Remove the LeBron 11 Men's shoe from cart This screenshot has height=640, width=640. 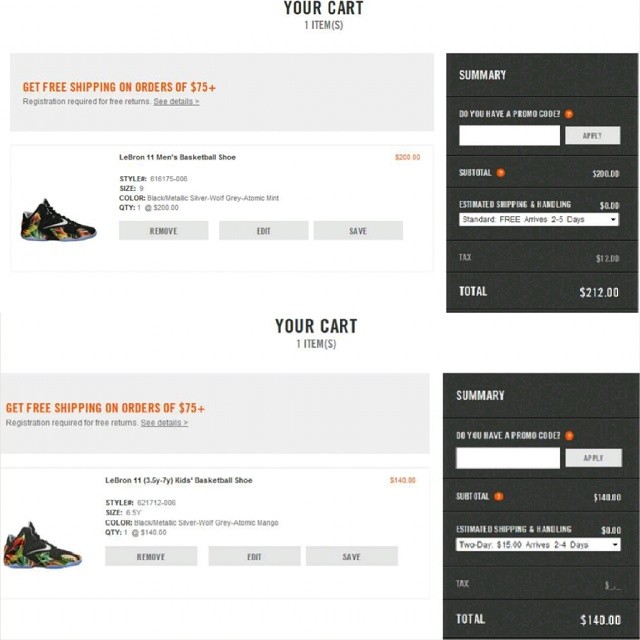(164, 231)
